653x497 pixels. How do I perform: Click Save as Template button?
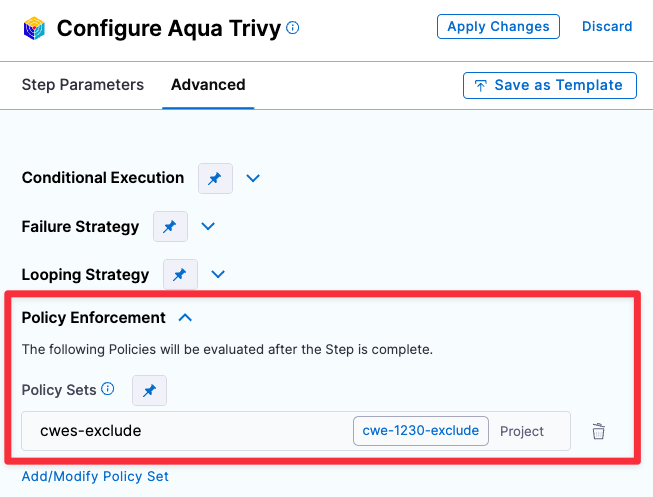point(550,85)
